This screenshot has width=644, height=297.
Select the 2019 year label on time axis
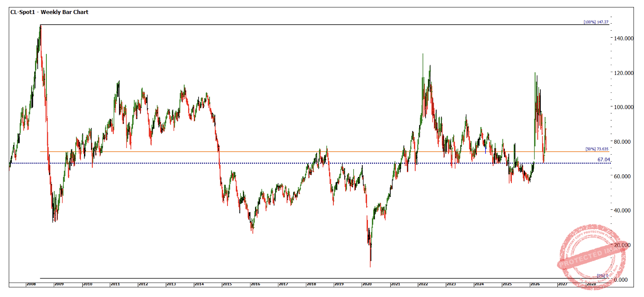339,284
